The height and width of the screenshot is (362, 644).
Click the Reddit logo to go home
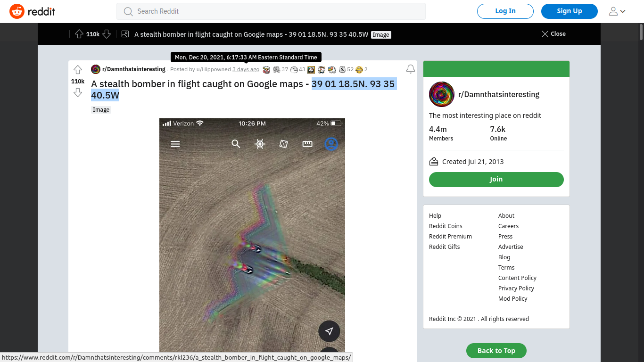[33, 11]
